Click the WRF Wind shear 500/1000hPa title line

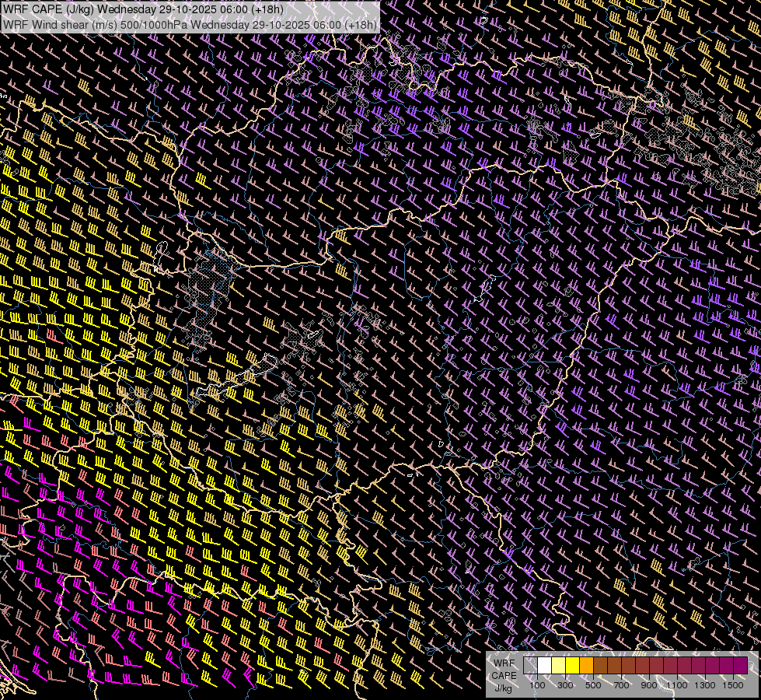[x=190, y=24]
